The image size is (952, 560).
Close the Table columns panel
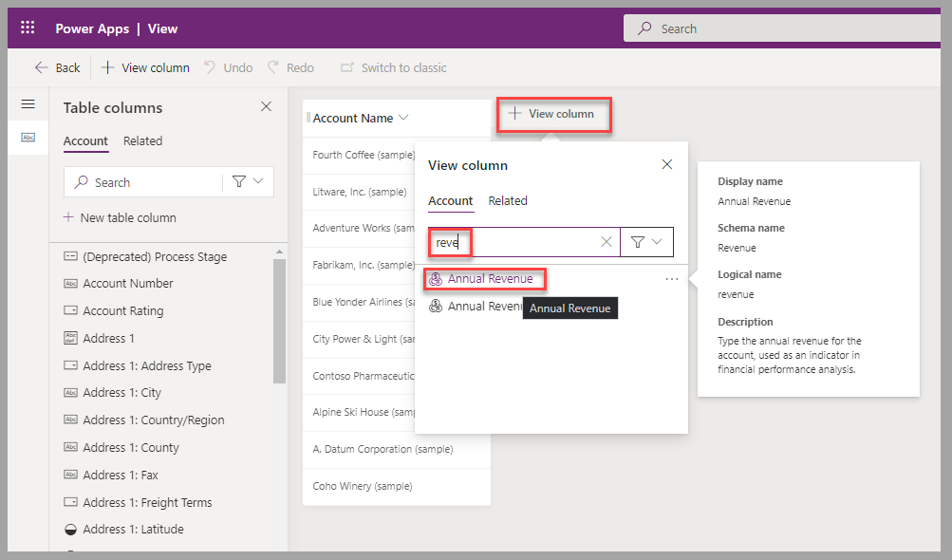[x=266, y=106]
